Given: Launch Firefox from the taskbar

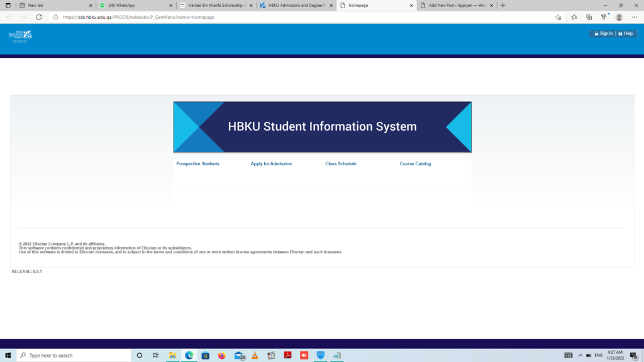Looking at the screenshot, I should point(222,356).
